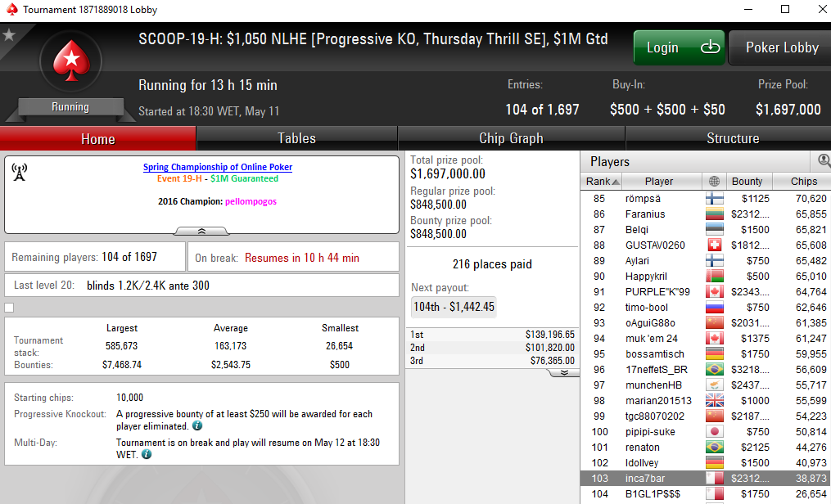Click the Cyprus flag for munchenHB
This screenshot has width=831, height=504.
[715, 385]
